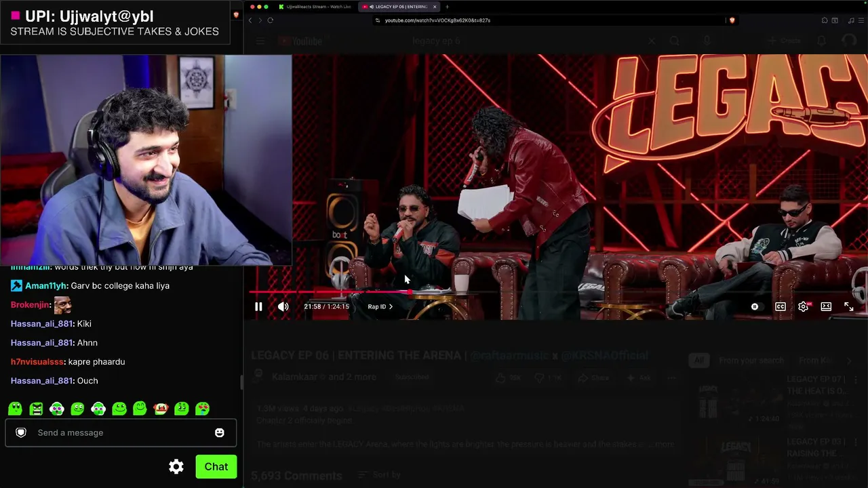Start voice search with the microphone
868x488 pixels.
pyautogui.click(x=707, y=41)
